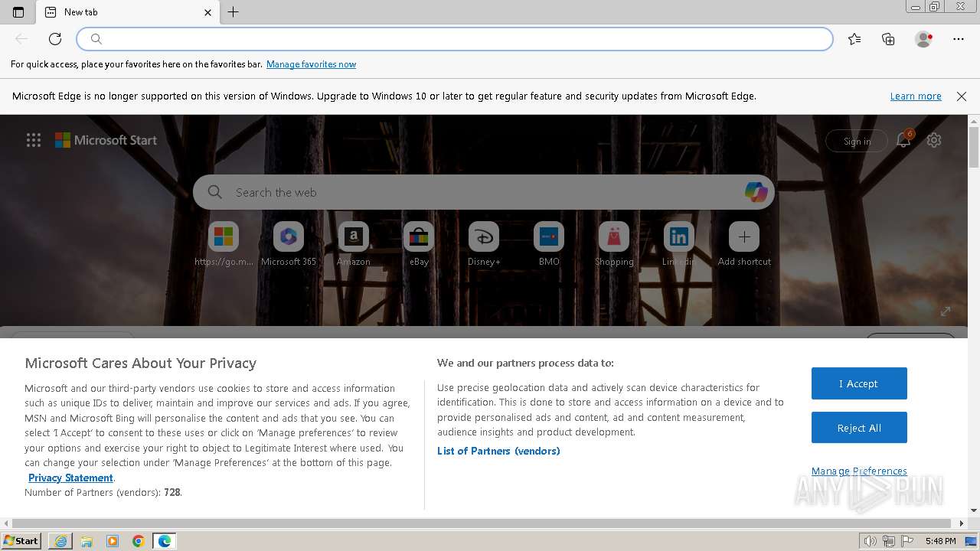980x551 pixels.
Task: Click the I Accept button
Action: [x=859, y=383]
